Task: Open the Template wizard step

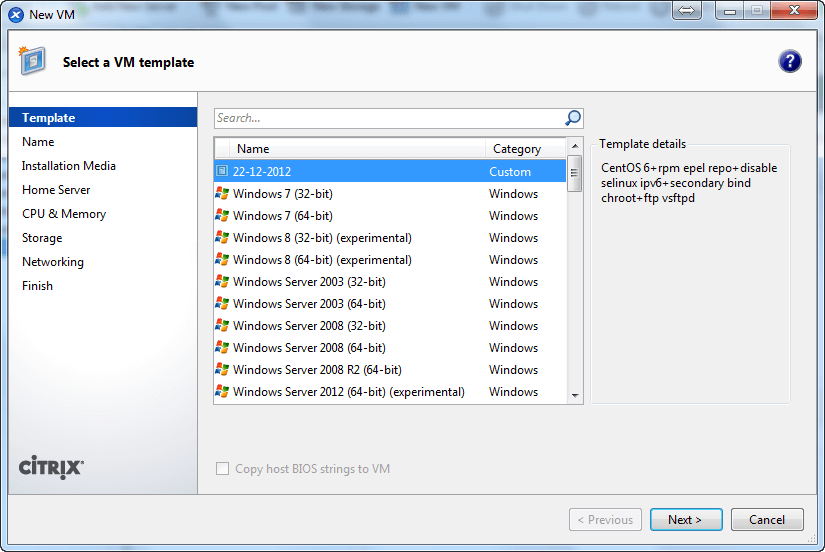Action: (103, 117)
